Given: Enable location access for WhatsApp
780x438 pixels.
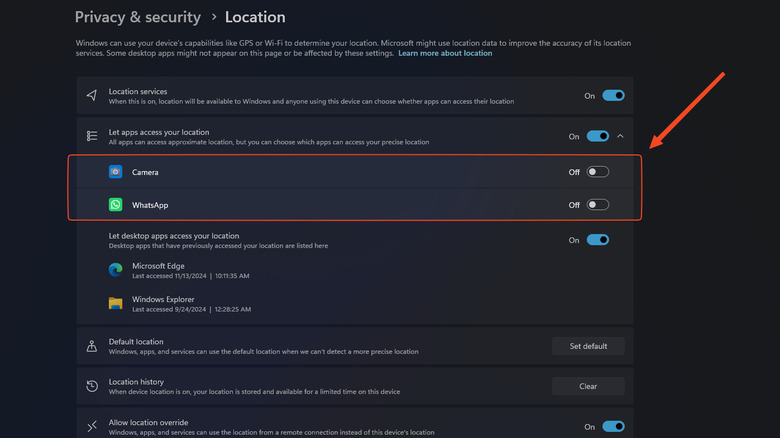Looking at the screenshot, I should (597, 205).
